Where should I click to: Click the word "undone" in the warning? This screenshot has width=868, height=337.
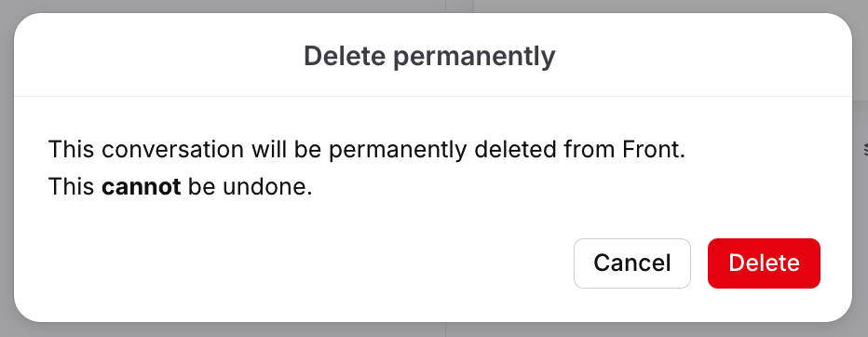point(264,187)
